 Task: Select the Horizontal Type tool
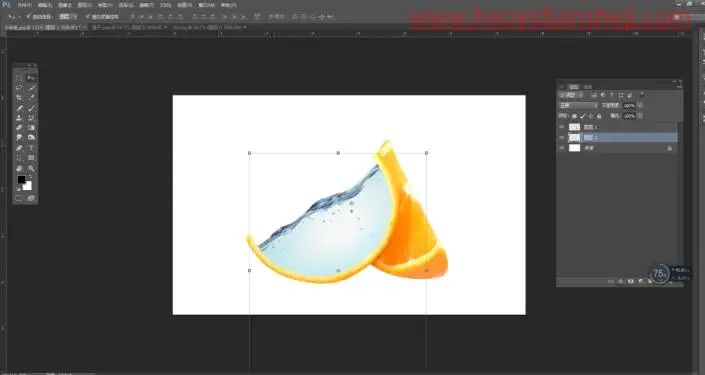point(31,148)
